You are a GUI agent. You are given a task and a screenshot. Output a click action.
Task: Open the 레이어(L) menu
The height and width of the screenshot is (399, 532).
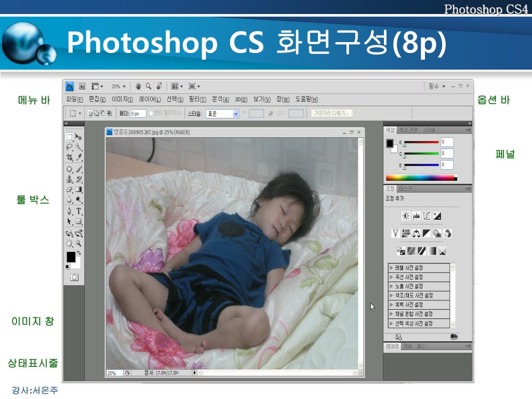(150, 99)
